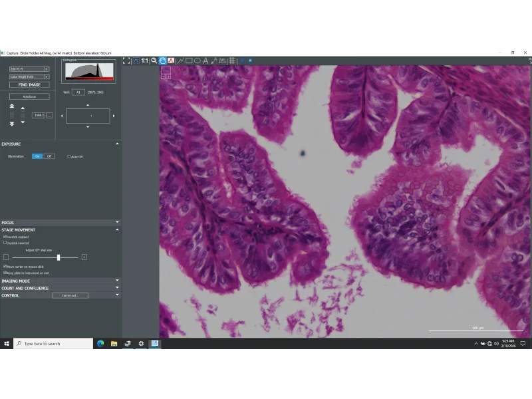Image resolution: width=532 pixels, height=399 pixels.
Task: Click the X/Y step size slider handle
Action: (x=59, y=257)
